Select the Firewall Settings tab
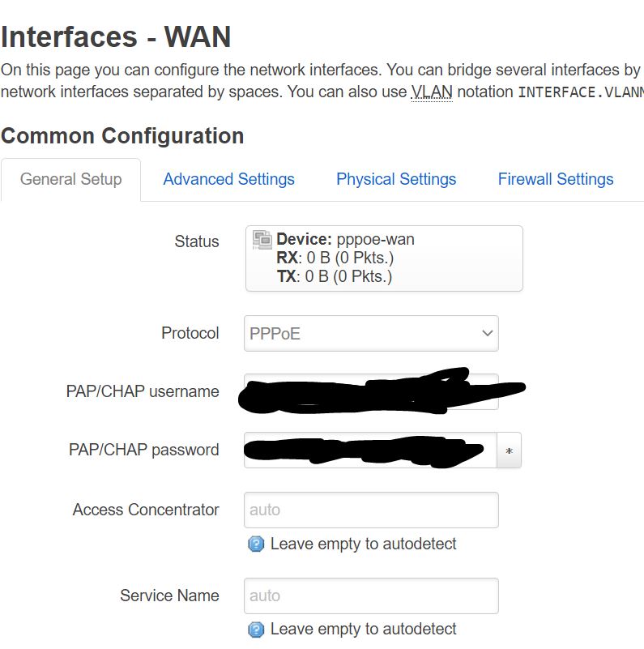 (555, 179)
